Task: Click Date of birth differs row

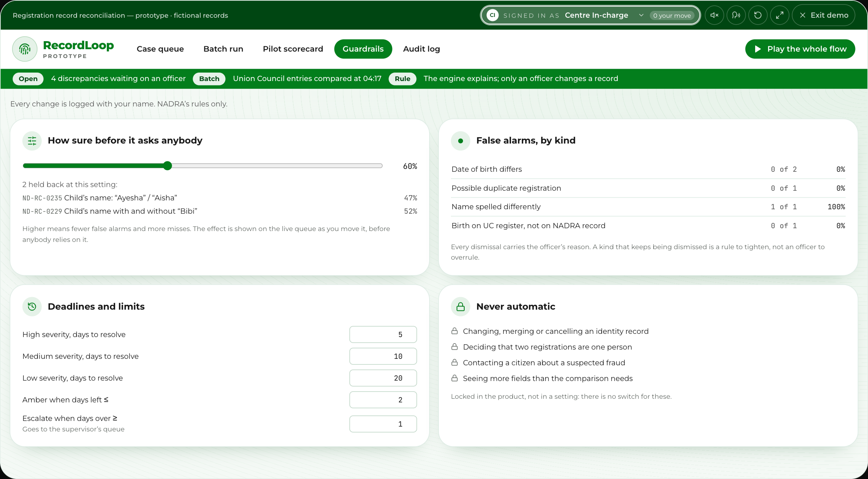Action: 648,169
